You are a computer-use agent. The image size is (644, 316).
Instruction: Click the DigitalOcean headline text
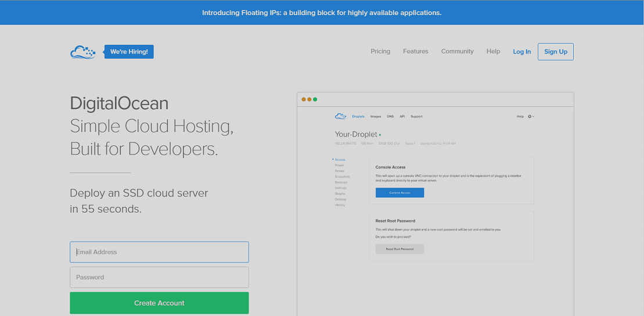pyautogui.click(x=119, y=103)
